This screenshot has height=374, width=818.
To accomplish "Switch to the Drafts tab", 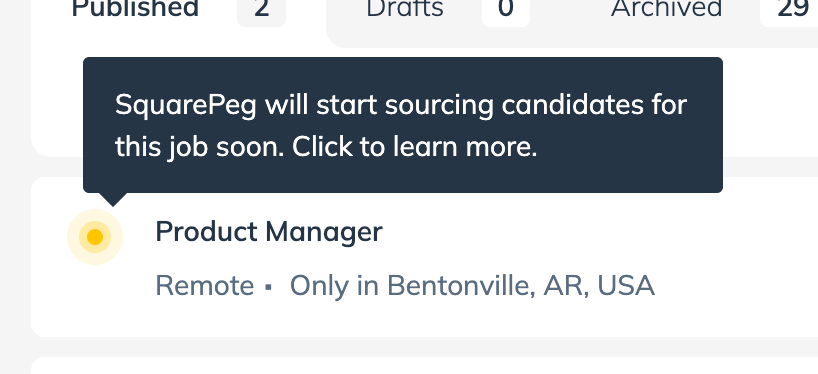I will click(x=405, y=8).
